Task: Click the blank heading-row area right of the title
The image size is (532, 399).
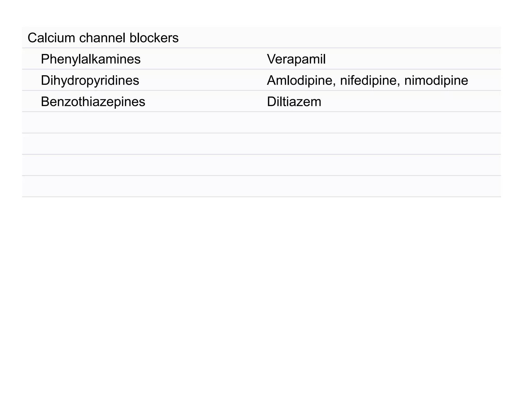Action: click(x=338, y=38)
